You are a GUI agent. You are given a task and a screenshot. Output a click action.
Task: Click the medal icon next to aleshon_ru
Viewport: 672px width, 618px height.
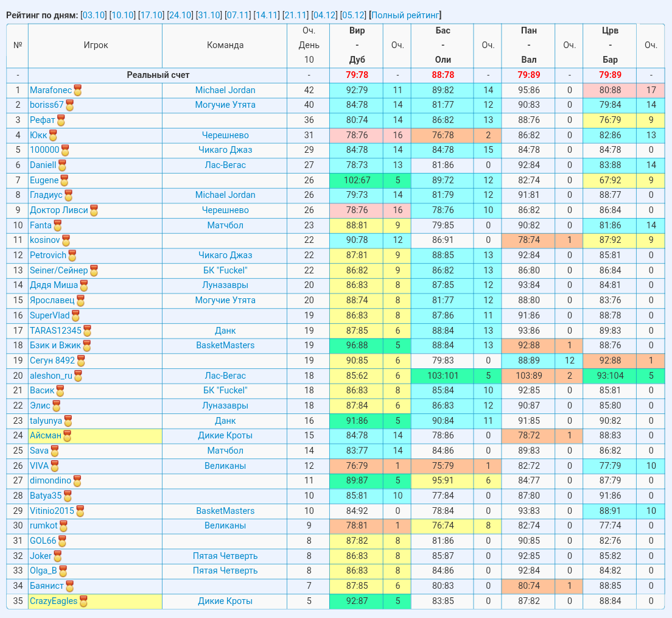click(78, 376)
